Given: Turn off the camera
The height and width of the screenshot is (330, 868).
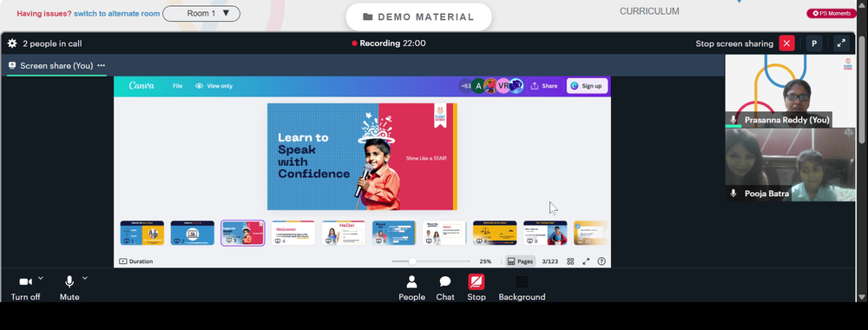Looking at the screenshot, I should [x=25, y=288].
